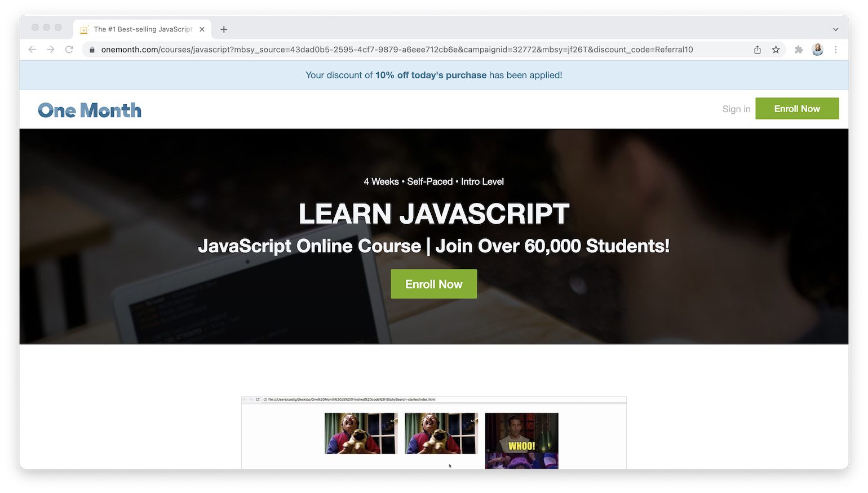This screenshot has width=868, height=493.
Task: Open the extensions puzzle icon
Action: 799,50
